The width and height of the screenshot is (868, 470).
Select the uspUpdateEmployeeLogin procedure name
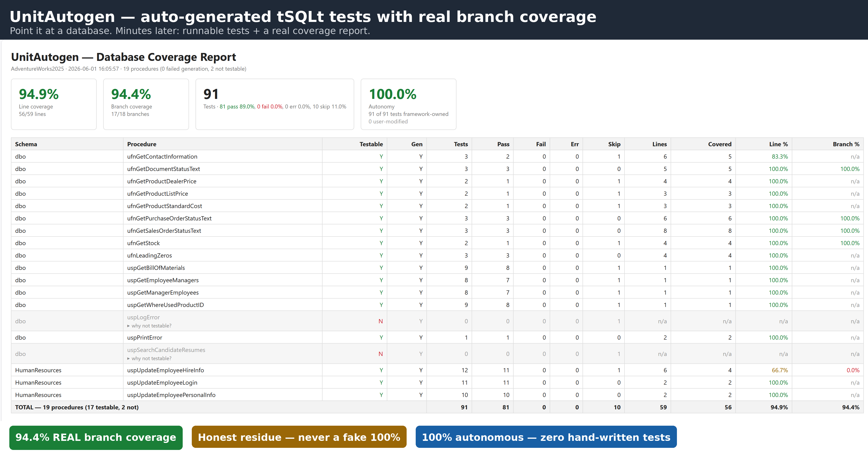tap(162, 383)
